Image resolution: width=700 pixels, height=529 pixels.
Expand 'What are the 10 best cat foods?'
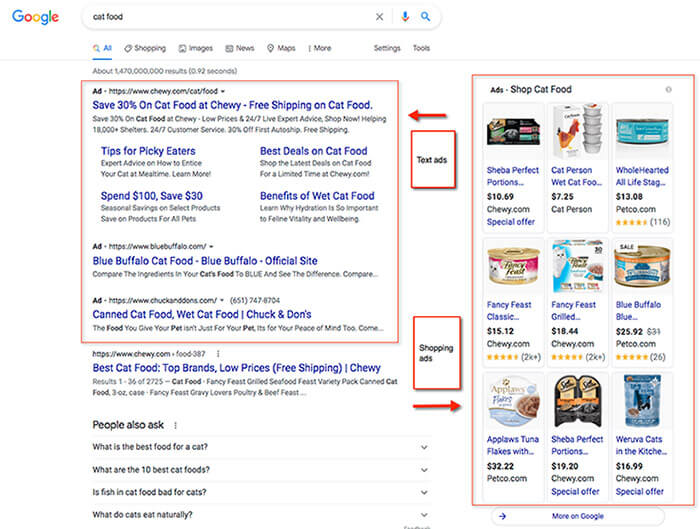(260, 470)
